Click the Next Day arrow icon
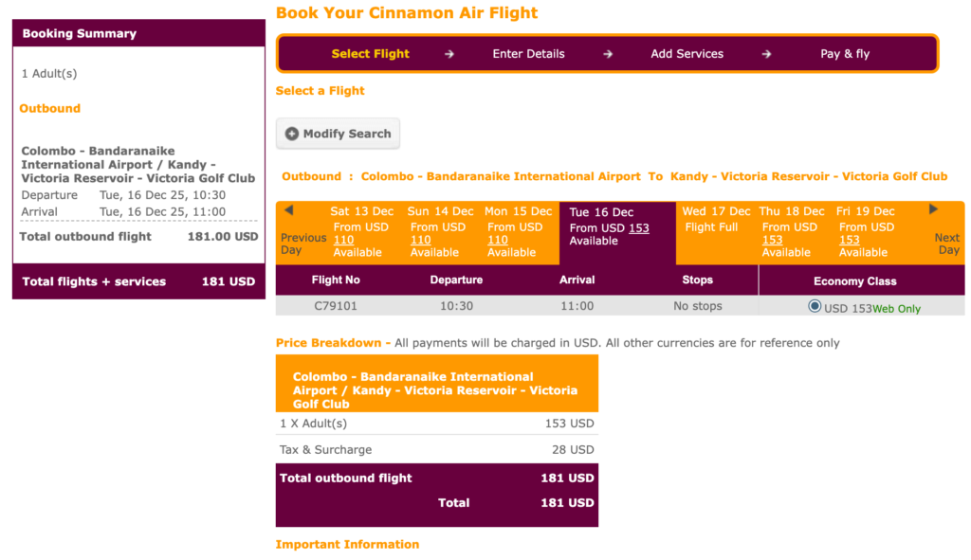Screen dimensions: 971x560 click(x=933, y=209)
